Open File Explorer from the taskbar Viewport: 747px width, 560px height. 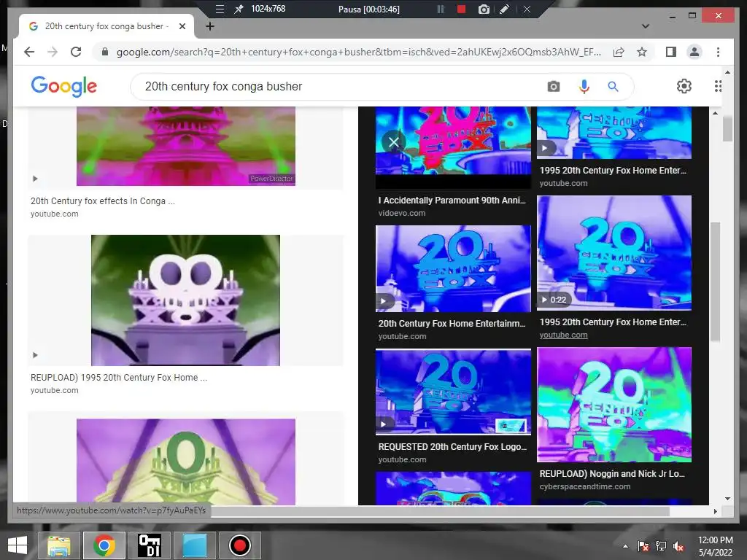pos(58,545)
